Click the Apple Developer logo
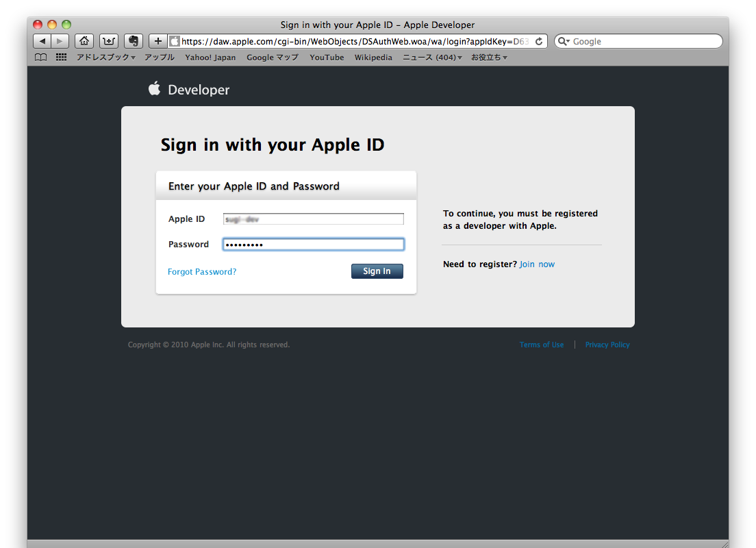The width and height of the screenshot is (756, 548). [x=189, y=90]
